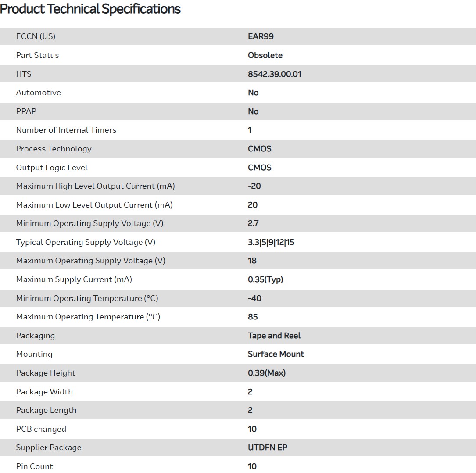Viewport: 476px width, 473px height.
Task: Click the 0.35(Typ) supply current value
Action: [x=265, y=279]
